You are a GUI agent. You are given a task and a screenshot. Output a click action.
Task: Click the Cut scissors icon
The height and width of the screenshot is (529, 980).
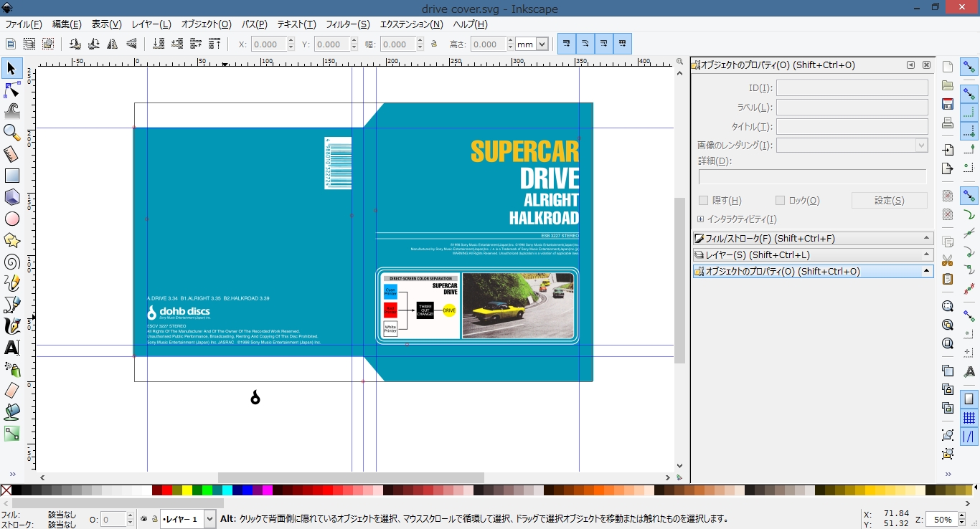coord(948,260)
